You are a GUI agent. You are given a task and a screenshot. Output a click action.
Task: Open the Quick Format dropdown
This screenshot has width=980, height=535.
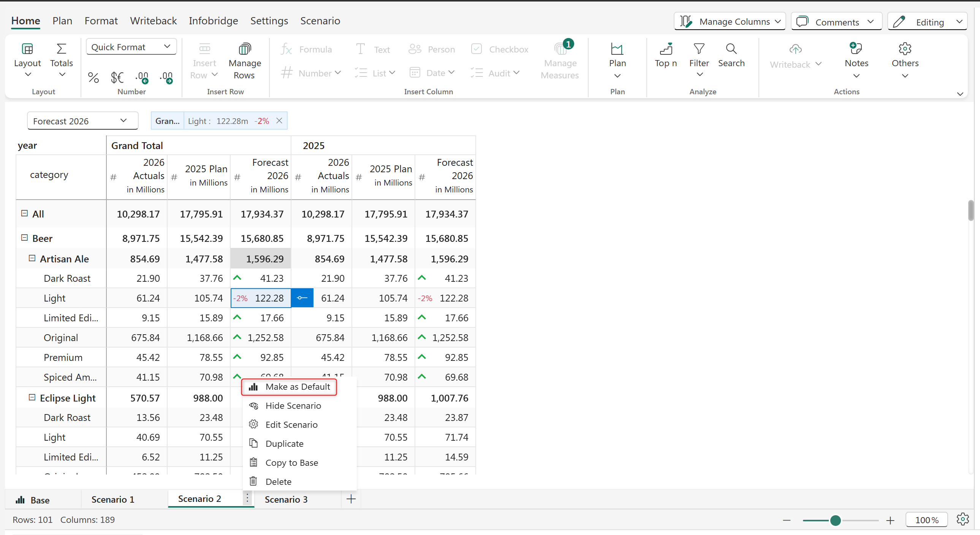coord(131,47)
